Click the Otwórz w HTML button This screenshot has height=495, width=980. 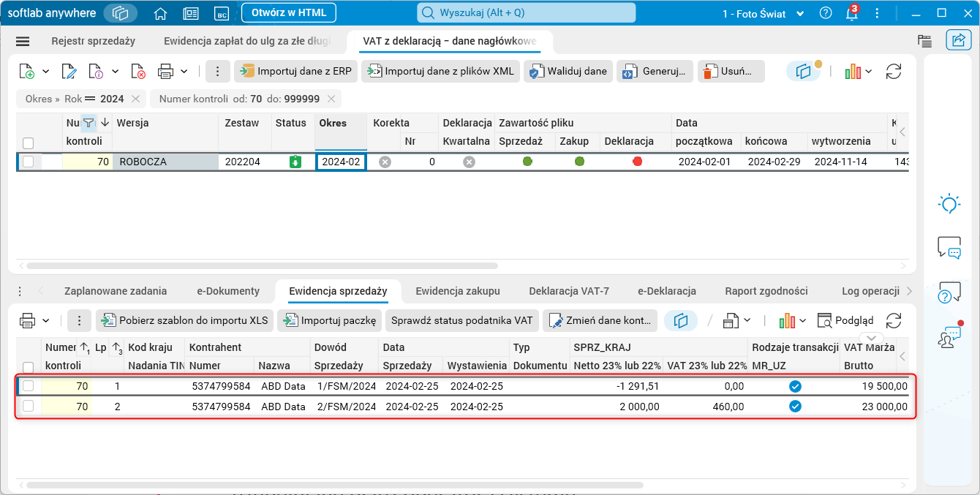pos(289,12)
